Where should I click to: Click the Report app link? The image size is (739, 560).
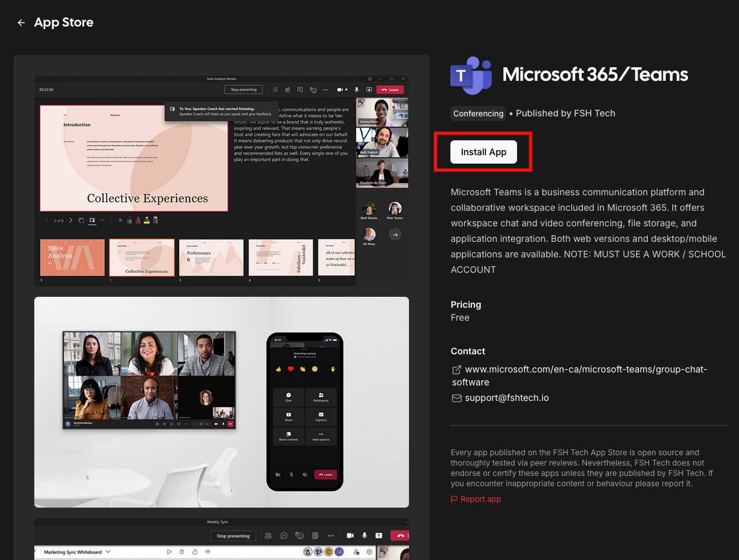[x=480, y=499]
